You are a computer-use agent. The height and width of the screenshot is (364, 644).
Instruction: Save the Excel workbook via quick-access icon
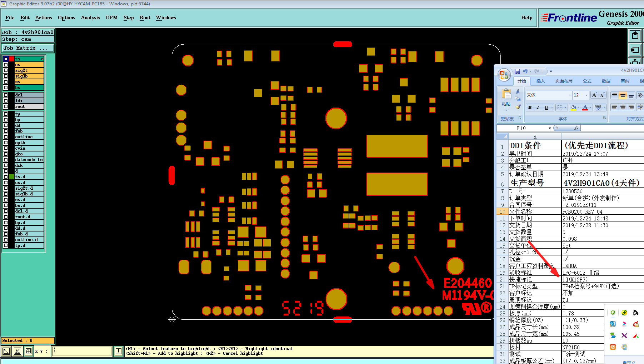[x=518, y=71]
